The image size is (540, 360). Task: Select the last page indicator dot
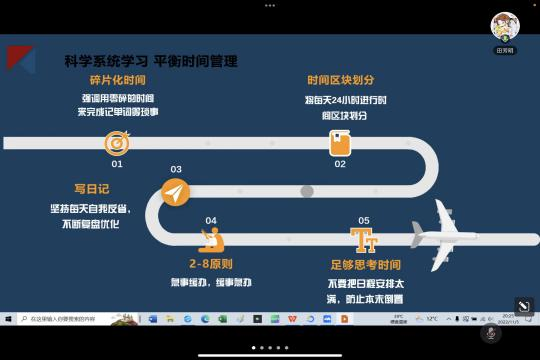pyautogui.click(x=287, y=348)
